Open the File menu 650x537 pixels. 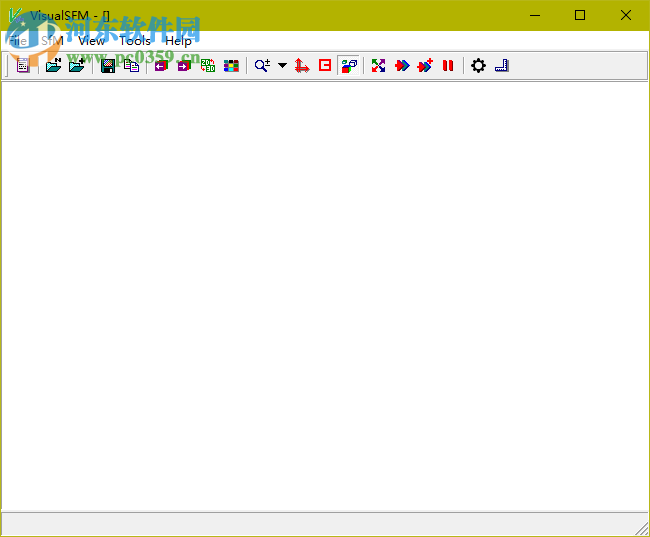click(x=17, y=41)
